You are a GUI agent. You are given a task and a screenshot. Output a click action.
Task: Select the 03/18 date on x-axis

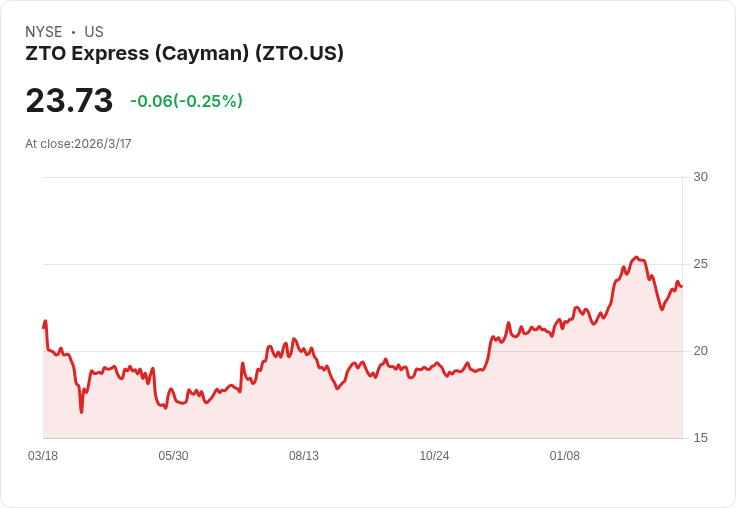pyautogui.click(x=43, y=456)
